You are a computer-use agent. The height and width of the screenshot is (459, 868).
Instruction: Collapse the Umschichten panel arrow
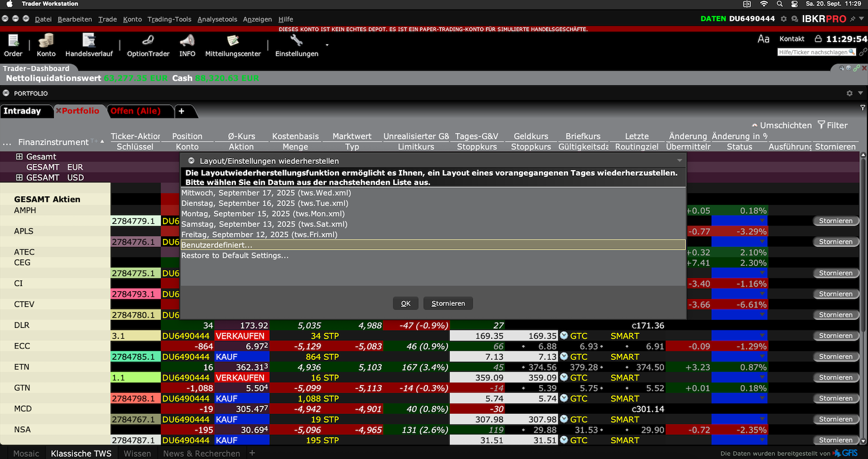(754, 125)
